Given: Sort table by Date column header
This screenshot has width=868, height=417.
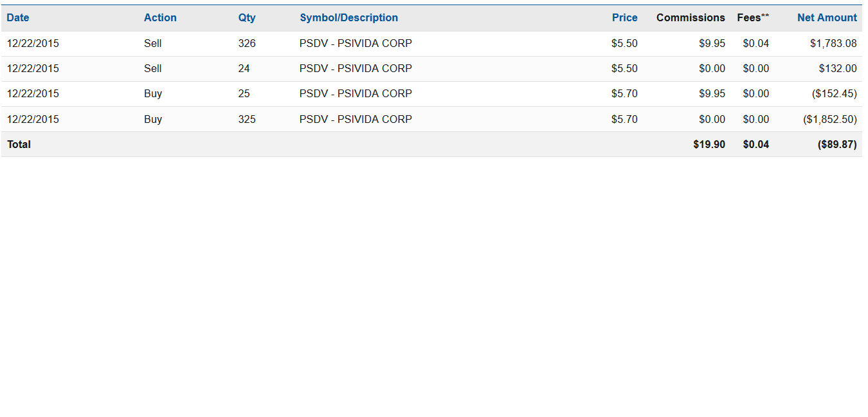Looking at the screenshot, I should 18,18.
